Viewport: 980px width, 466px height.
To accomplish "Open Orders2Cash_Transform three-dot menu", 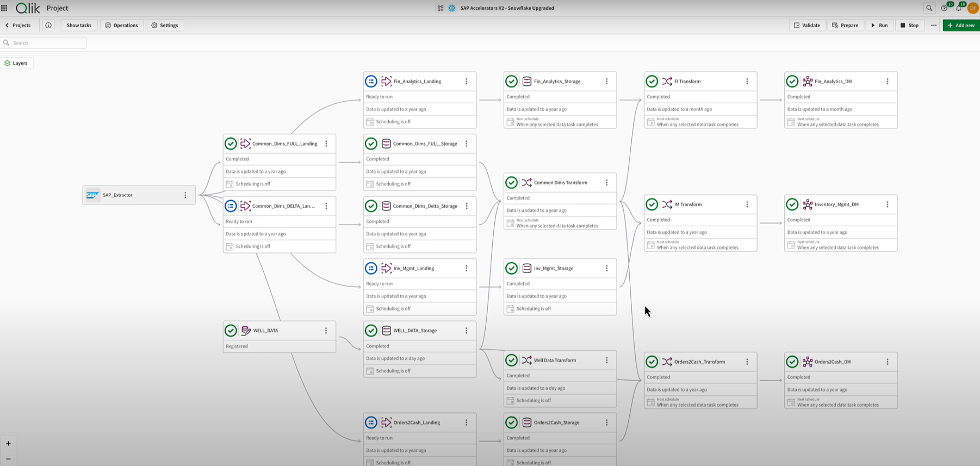I will coord(747,362).
